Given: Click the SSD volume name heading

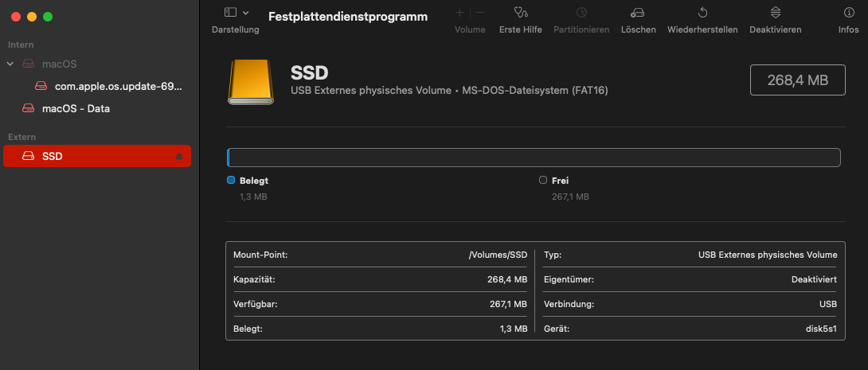Looking at the screenshot, I should tap(310, 72).
